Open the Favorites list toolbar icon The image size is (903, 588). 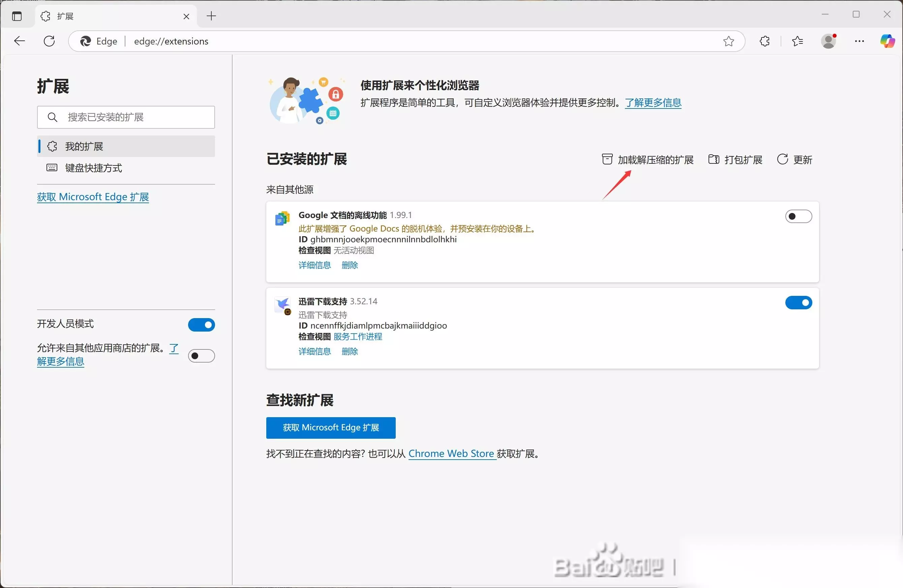click(797, 41)
